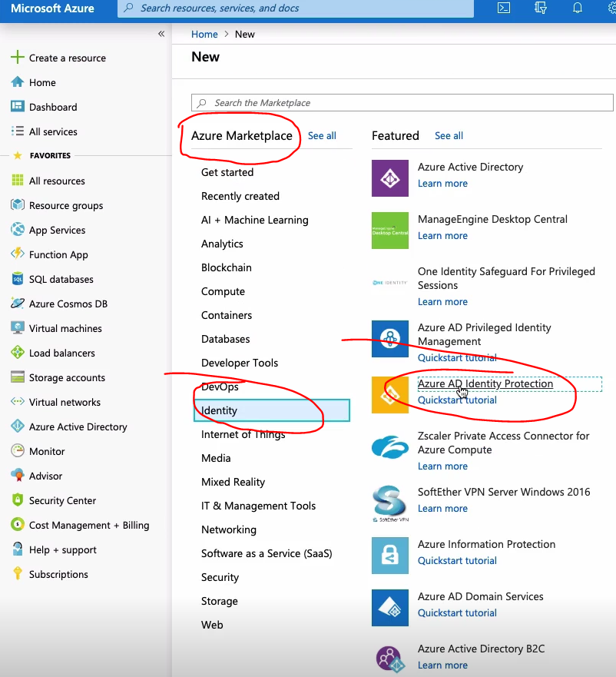
Task: Open Security Center from the sidebar
Action: [63, 500]
